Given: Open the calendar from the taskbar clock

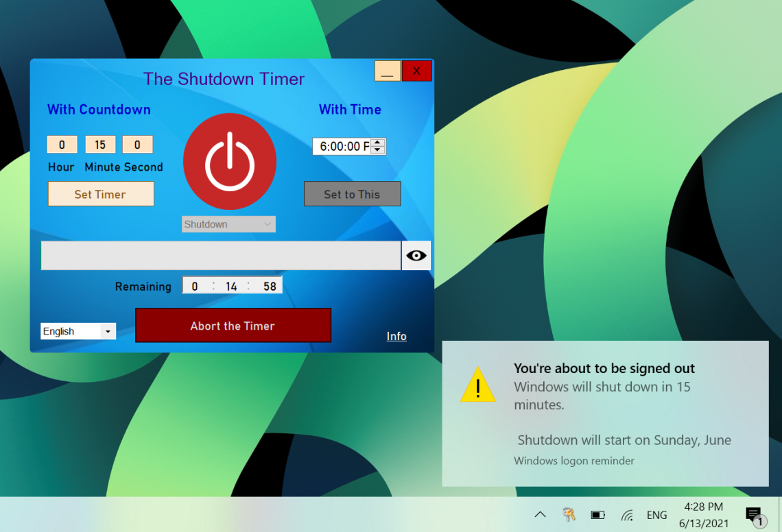Looking at the screenshot, I should (702, 514).
